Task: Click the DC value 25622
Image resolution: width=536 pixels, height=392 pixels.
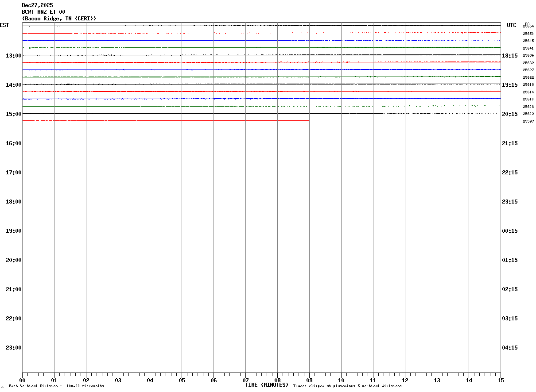Action: pos(528,77)
